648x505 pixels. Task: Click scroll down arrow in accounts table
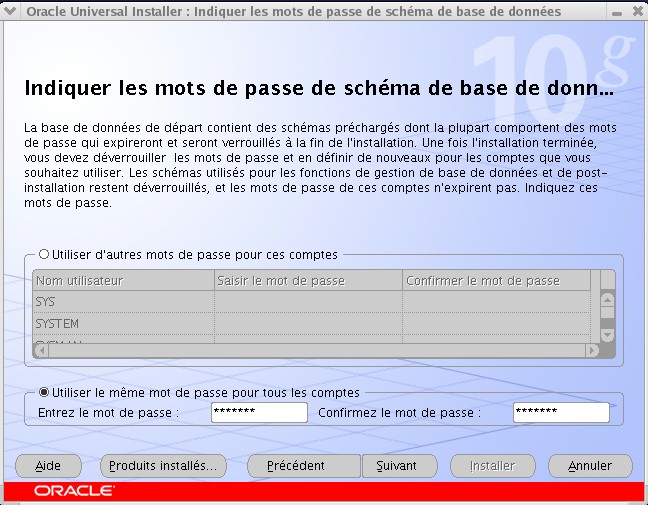click(607, 333)
